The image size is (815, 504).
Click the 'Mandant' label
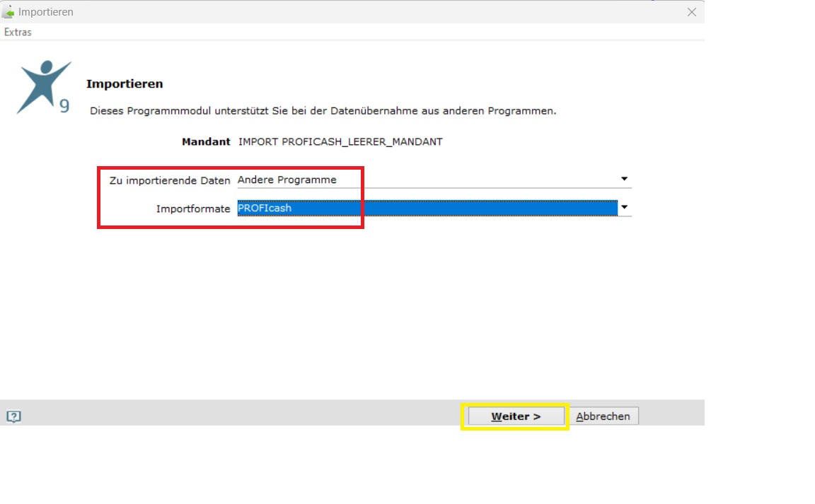[206, 142]
